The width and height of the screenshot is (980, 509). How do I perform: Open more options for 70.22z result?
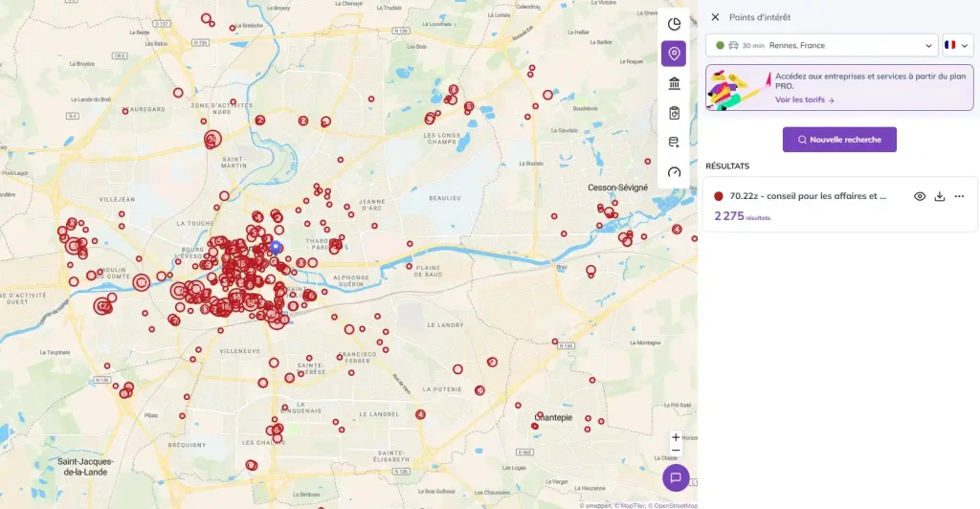[959, 197]
